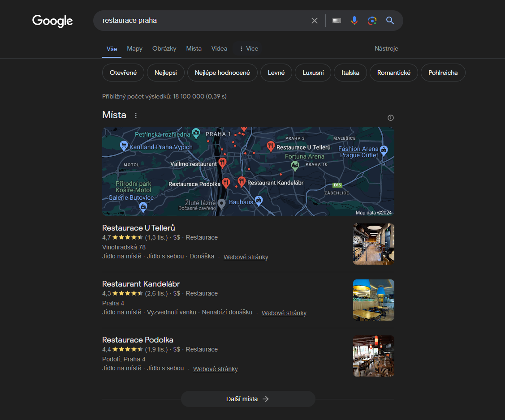The image size is (505, 420).
Task: Click the Google logo
Action: (x=52, y=21)
